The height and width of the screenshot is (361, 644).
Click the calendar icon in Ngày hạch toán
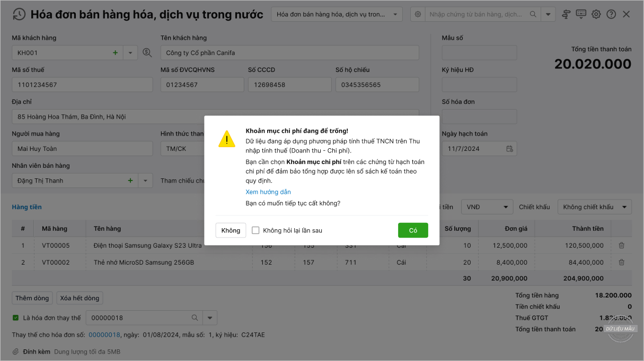click(509, 149)
